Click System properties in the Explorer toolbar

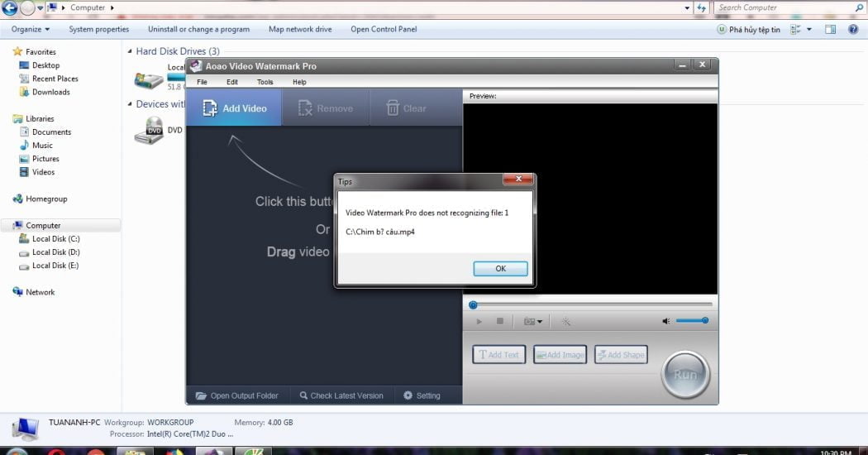[x=98, y=30]
